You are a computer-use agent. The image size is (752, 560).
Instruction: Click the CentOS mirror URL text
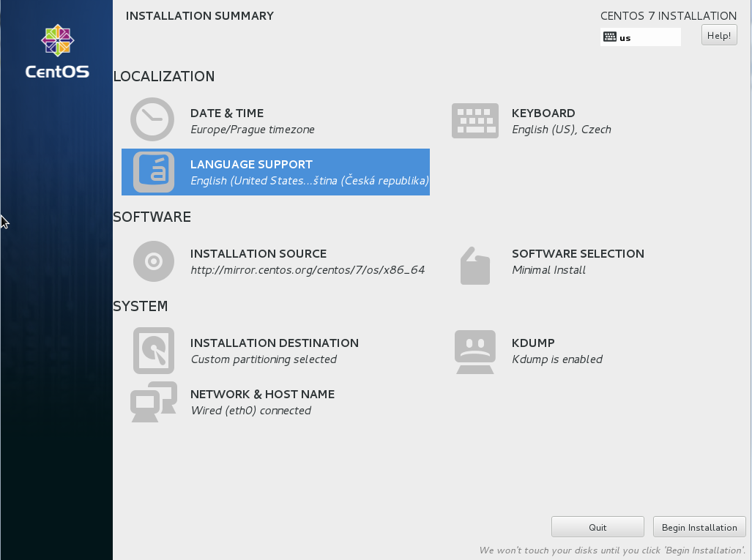pyautogui.click(x=308, y=269)
